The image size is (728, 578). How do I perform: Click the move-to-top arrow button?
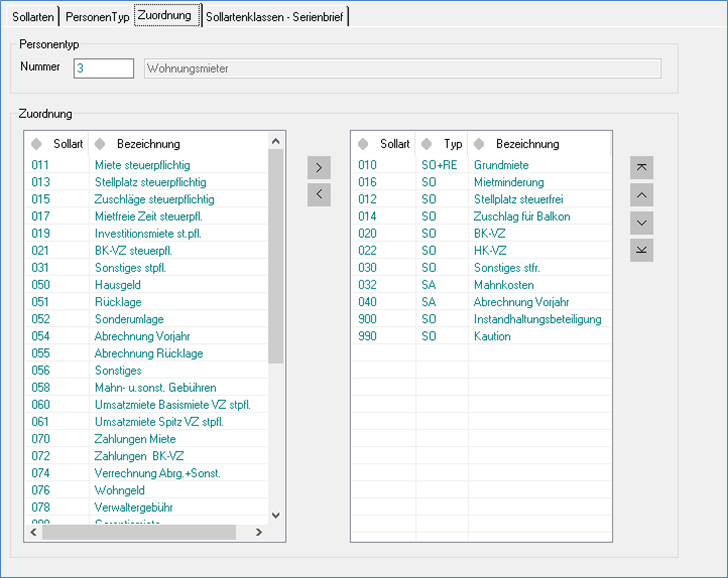pyautogui.click(x=641, y=166)
